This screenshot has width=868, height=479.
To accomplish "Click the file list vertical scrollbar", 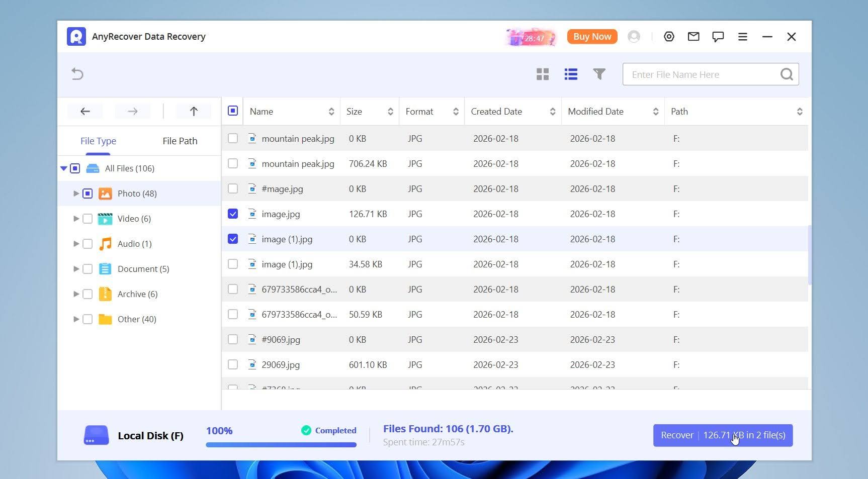I will point(810,255).
